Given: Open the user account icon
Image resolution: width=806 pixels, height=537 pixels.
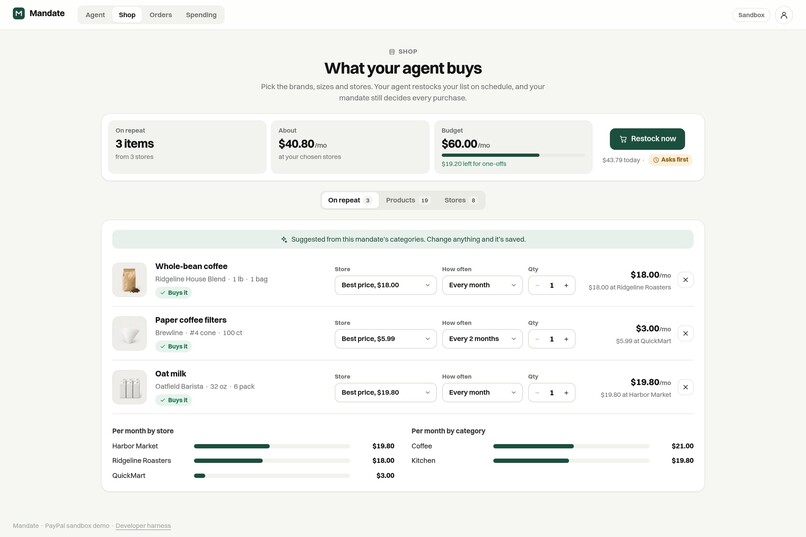Looking at the screenshot, I should (x=783, y=15).
